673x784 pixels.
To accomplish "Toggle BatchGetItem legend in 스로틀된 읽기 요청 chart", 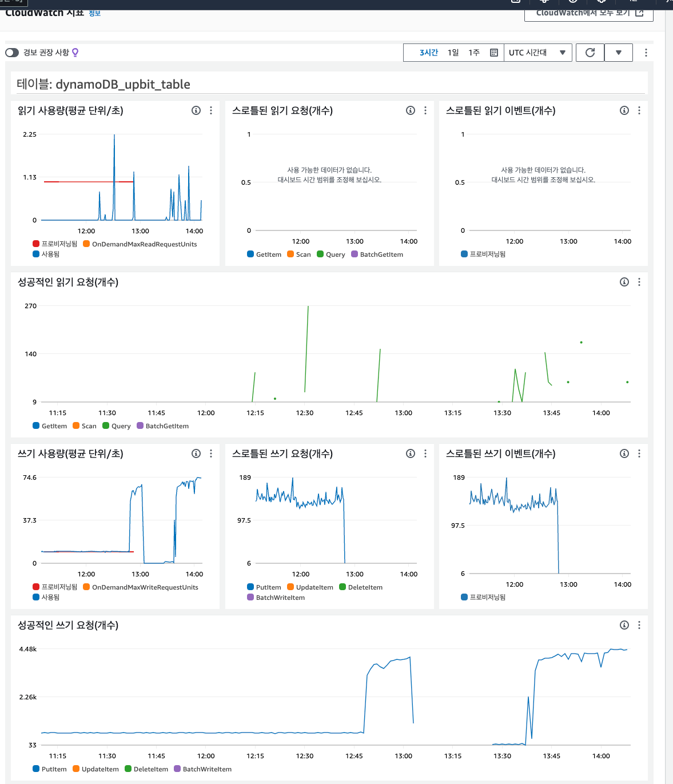I will [377, 254].
